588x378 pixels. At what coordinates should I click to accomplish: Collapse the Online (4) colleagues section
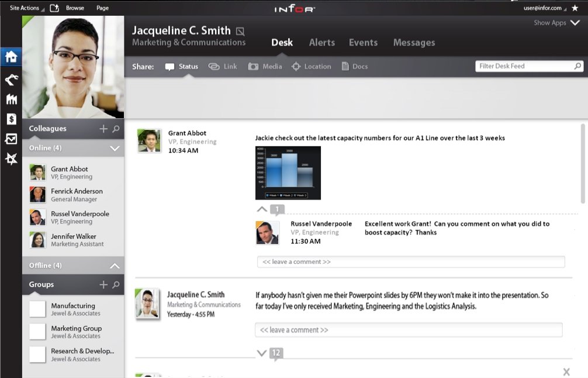[x=115, y=148]
